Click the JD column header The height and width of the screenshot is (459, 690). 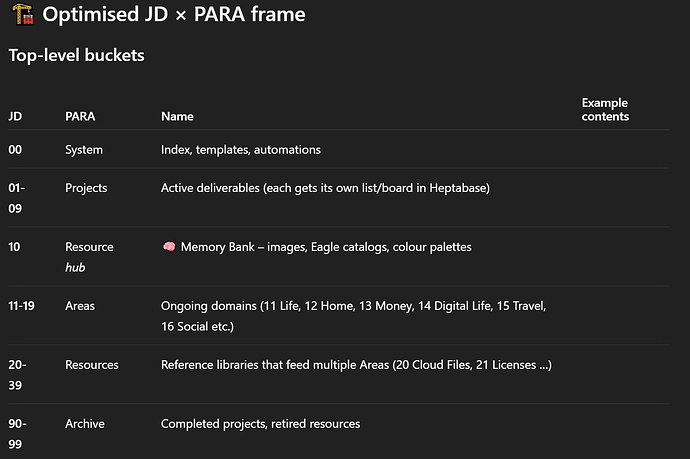(x=15, y=116)
